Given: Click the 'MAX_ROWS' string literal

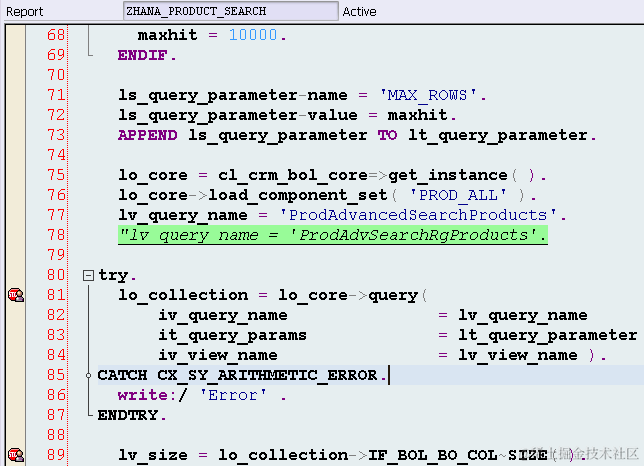Looking at the screenshot, I should (x=428, y=95).
